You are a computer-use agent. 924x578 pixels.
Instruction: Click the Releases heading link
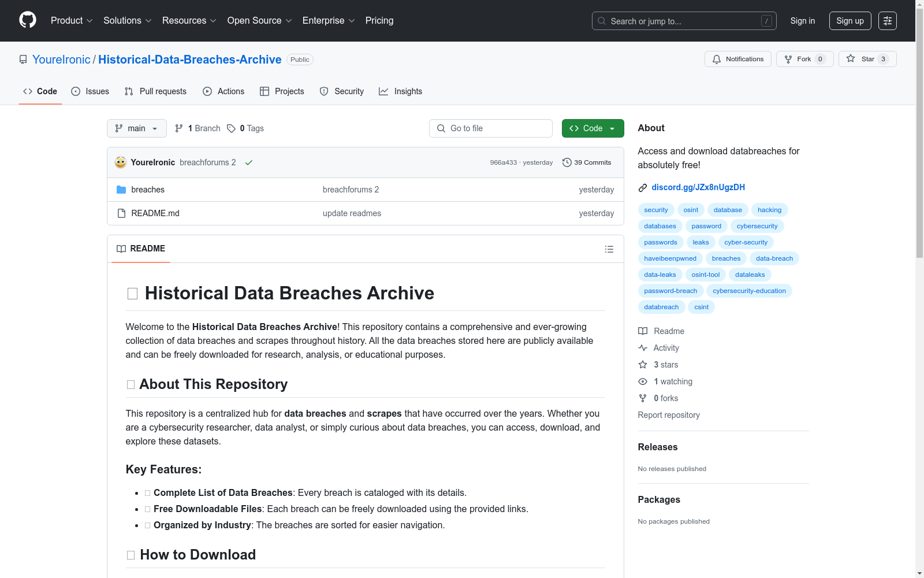tap(658, 447)
